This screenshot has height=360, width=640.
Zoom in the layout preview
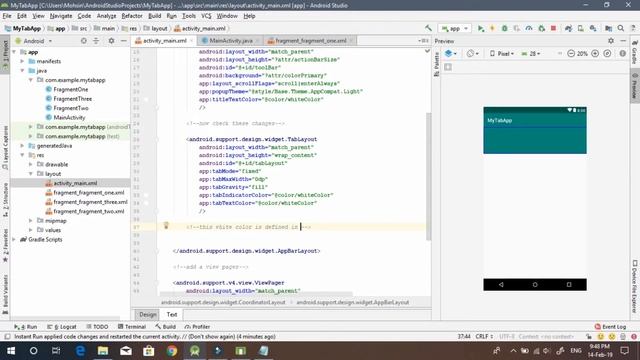point(595,53)
